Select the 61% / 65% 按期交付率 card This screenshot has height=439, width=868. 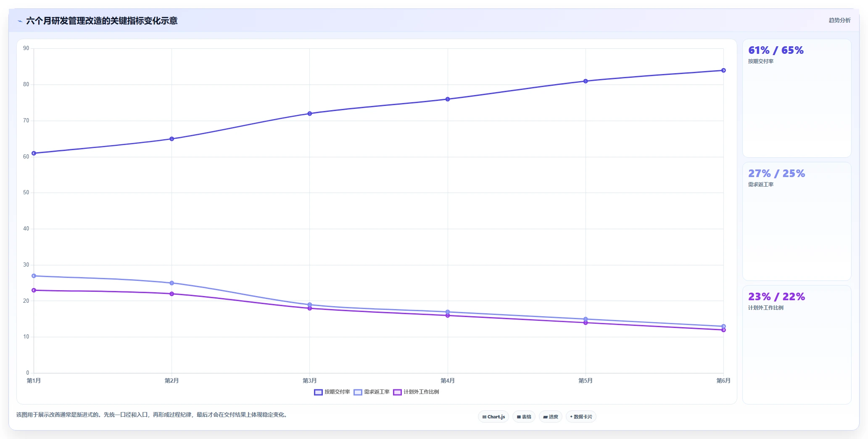[x=797, y=98]
